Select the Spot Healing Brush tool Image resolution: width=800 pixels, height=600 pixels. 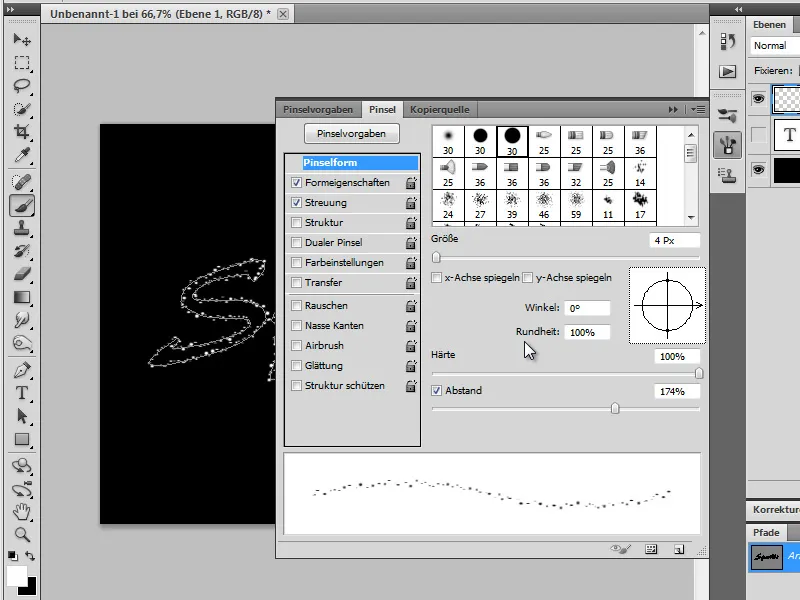[x=21, y=182]
